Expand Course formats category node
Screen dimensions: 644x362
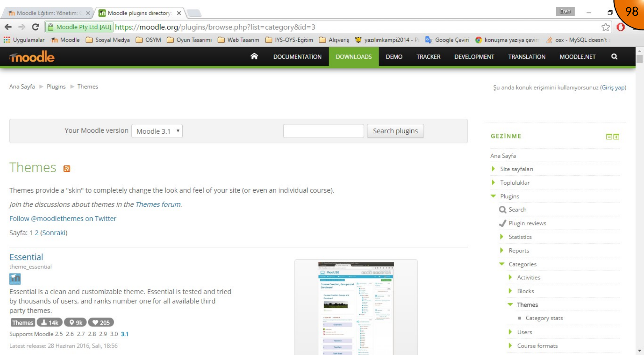510,346
